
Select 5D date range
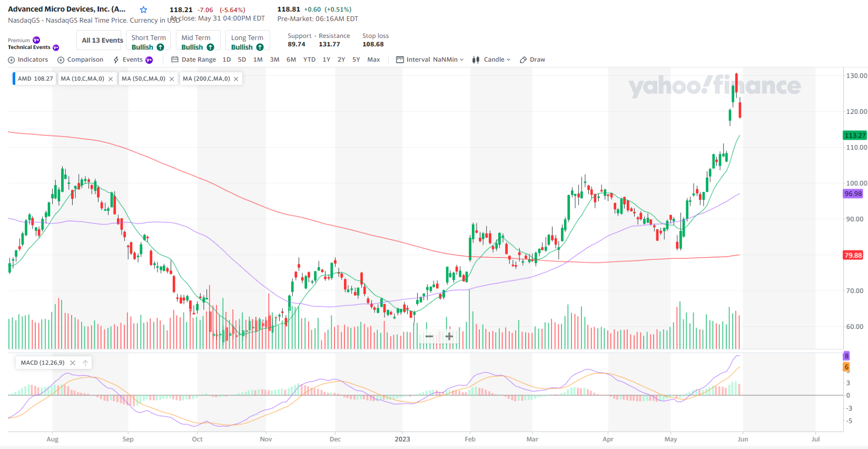tap(242, 60)
